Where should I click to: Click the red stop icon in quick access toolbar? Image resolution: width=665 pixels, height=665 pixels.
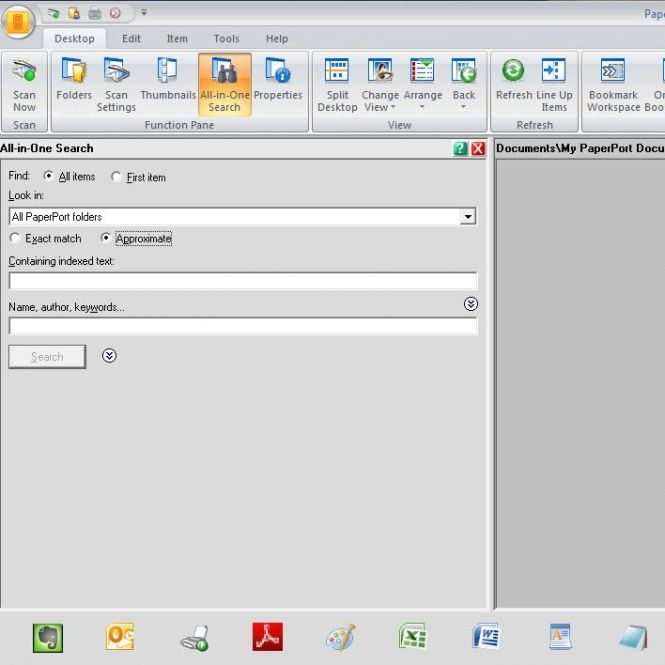click(x=115, y=14)
